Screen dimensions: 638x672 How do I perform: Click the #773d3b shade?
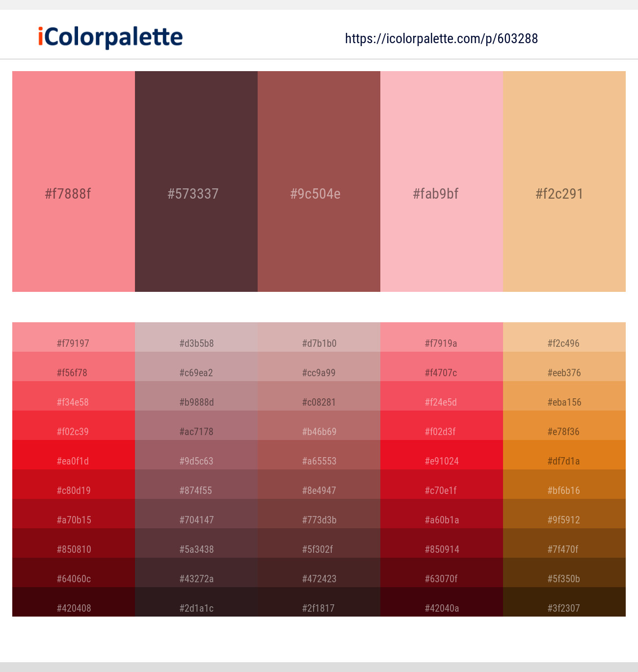pyautogui.click(x=319, y=514)
